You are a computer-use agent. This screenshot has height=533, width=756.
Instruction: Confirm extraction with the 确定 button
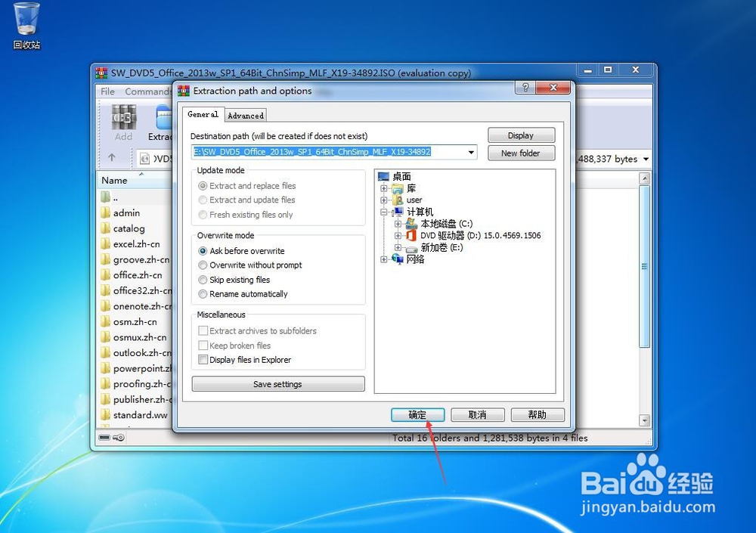coord(417,415)
